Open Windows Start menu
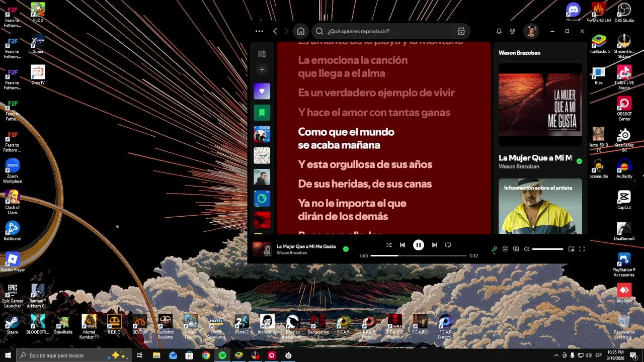The image size is (644, 362). 8,355
